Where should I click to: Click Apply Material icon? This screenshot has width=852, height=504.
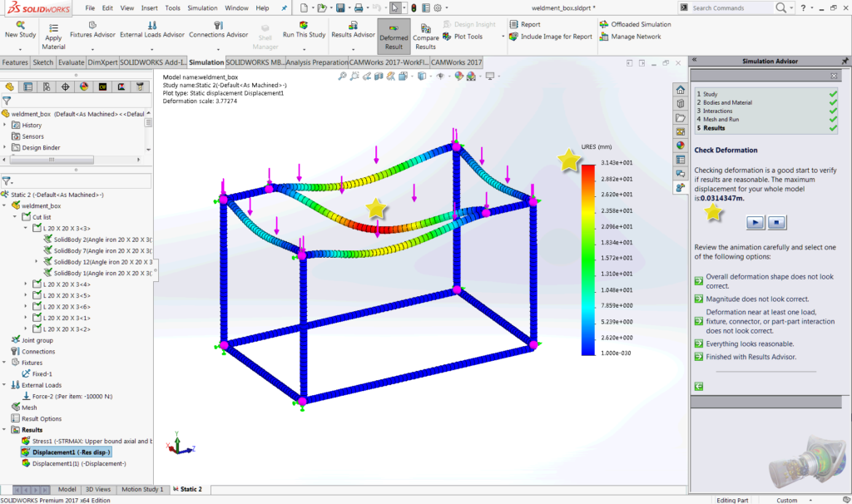point(53,36)
